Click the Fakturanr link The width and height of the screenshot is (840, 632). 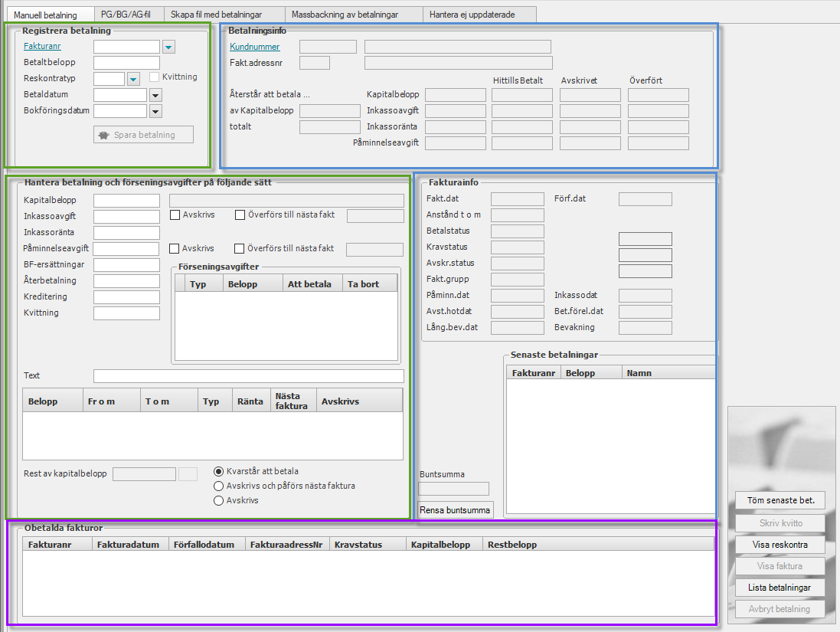pos(42,46)
